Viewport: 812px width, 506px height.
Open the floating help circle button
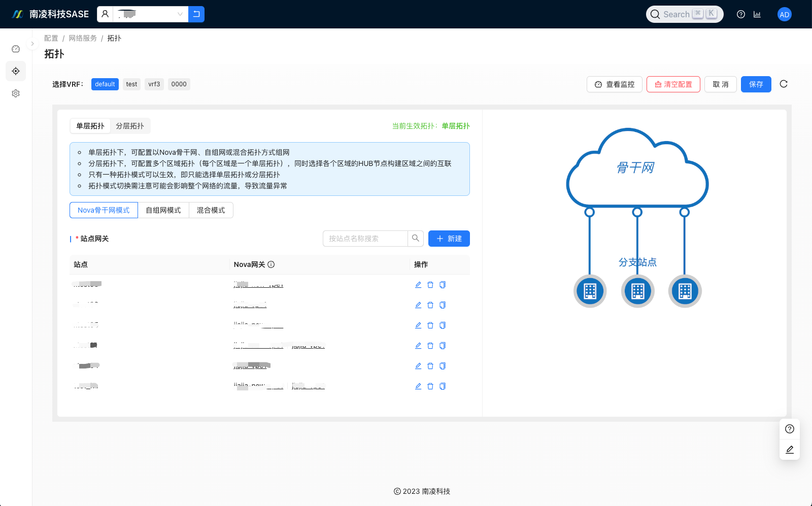tap(790, 429)
